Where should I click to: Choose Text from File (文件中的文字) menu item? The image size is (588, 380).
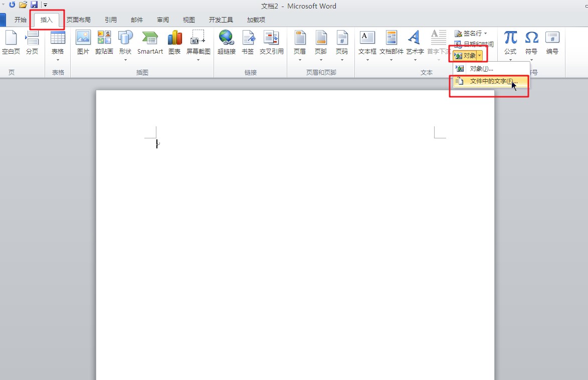pos(491,81)
